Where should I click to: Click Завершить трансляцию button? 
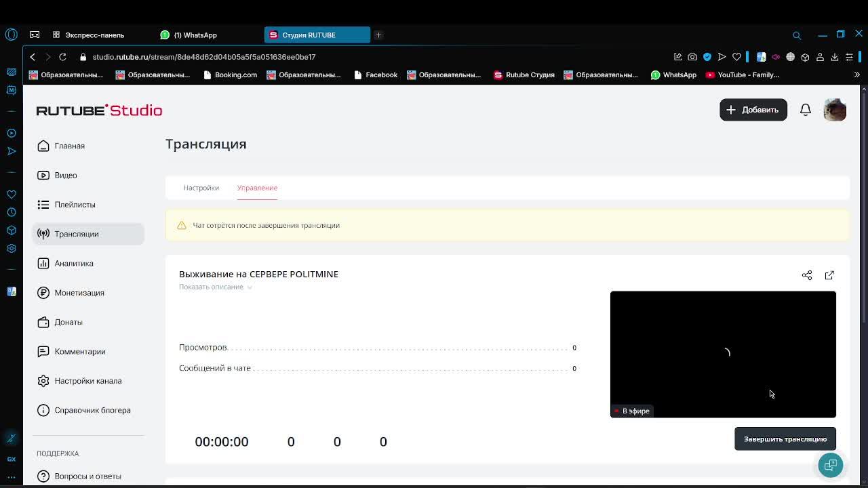(785, 439)
